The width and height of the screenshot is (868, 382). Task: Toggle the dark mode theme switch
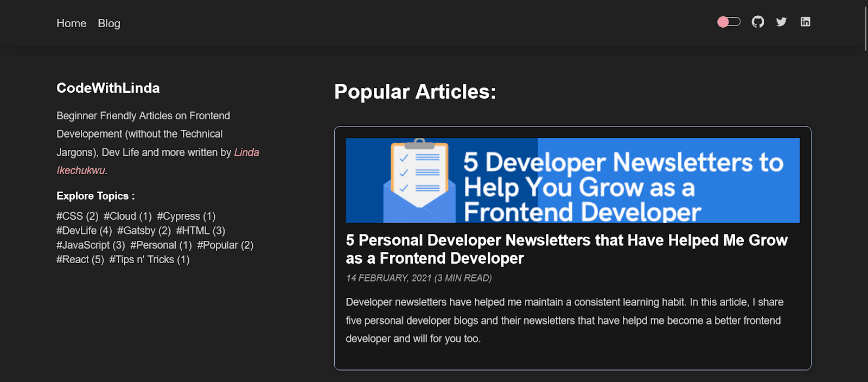click(729, 22)
